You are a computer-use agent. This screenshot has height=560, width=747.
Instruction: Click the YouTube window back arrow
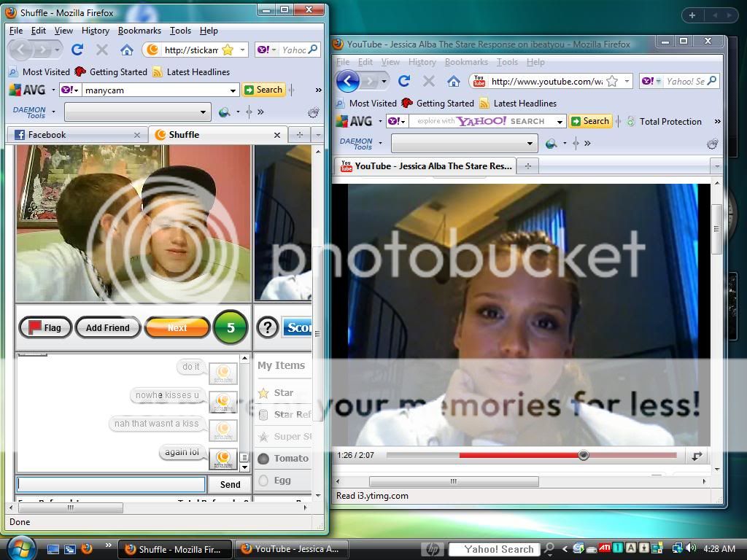348,81
